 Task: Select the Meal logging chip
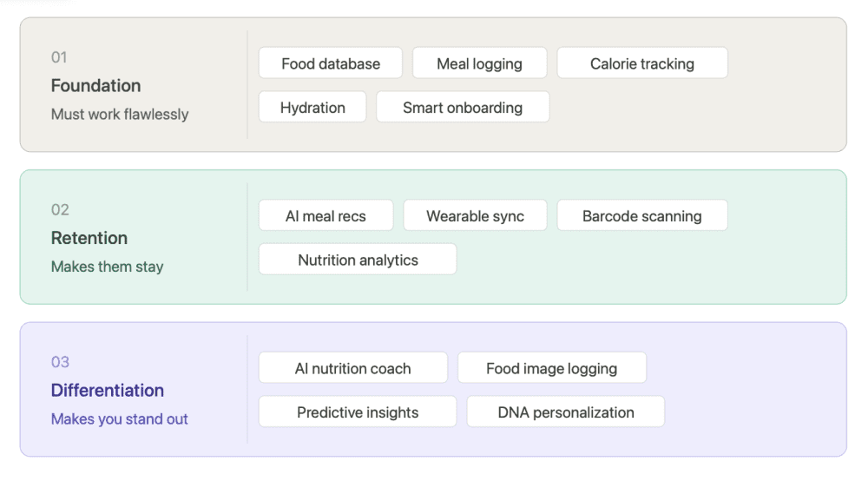[479, 63]
